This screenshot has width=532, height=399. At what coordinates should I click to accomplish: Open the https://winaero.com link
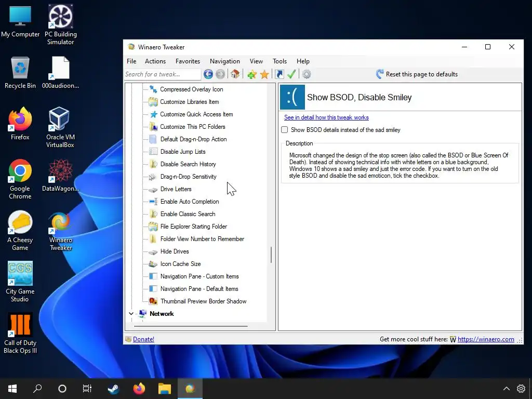click(486, 339)
